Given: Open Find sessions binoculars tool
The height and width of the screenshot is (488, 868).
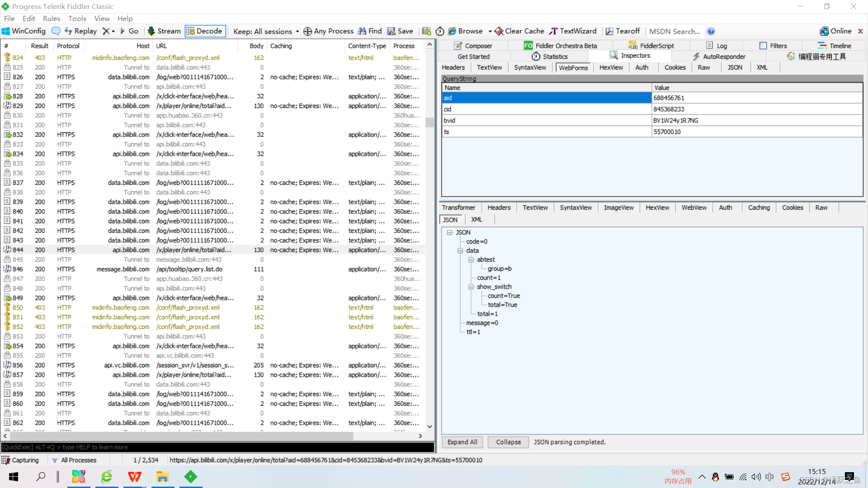Looking at the screenshot, I should tap(370, 31).
